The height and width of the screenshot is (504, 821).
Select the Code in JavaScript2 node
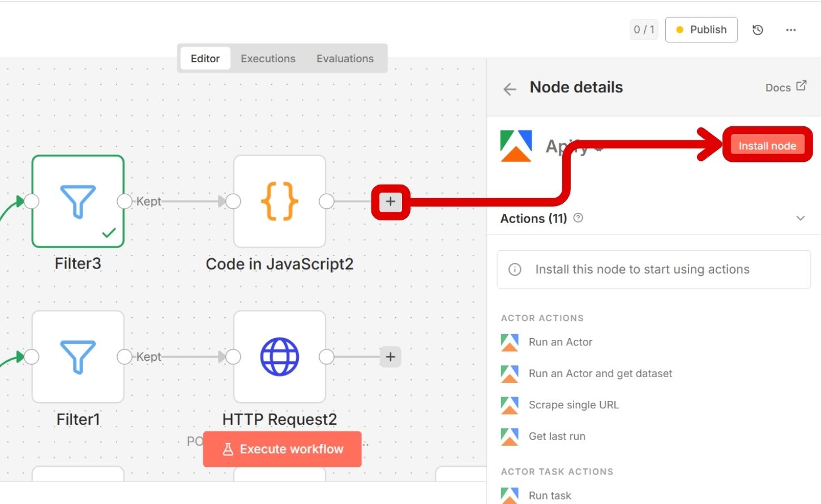click(x=279, y=202)
